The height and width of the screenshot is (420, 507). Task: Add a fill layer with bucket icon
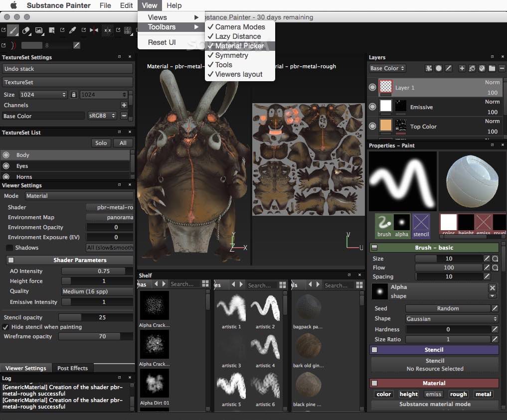pos(472,68)
